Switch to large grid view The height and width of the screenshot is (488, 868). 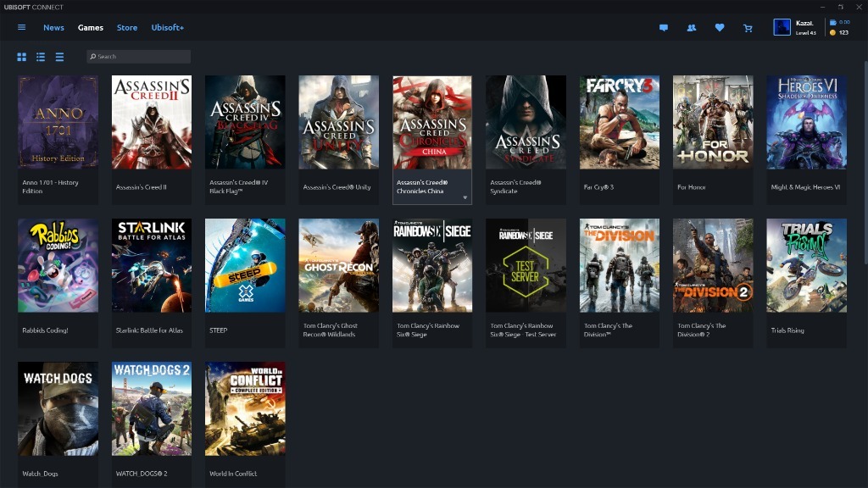pyautogui.click(x=21, y=57)
